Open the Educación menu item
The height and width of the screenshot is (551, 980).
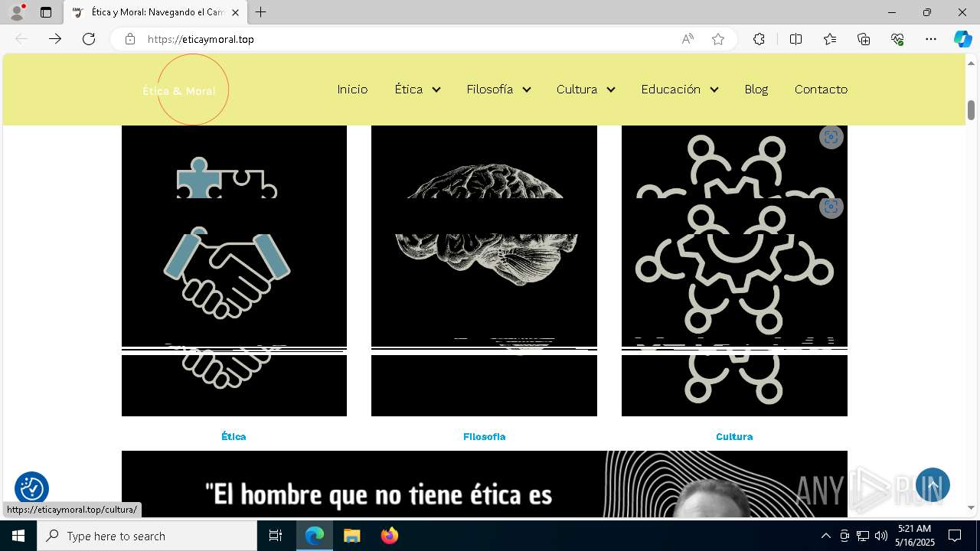tap(671, 90)
